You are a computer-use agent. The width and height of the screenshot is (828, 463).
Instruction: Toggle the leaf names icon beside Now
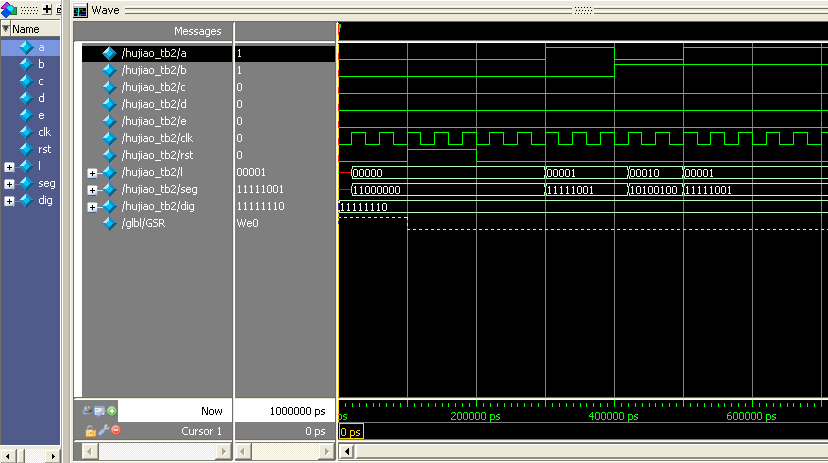click(x=88, y=411)
